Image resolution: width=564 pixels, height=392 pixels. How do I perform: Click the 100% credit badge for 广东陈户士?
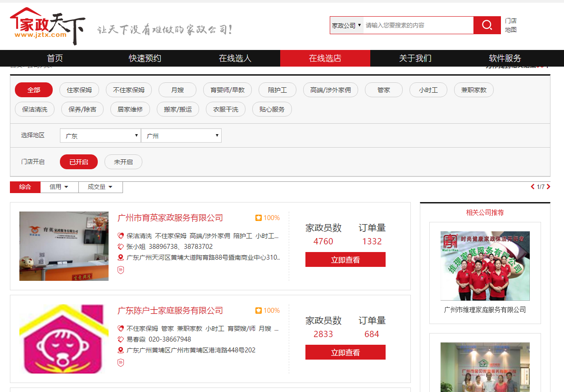point(268,311)
